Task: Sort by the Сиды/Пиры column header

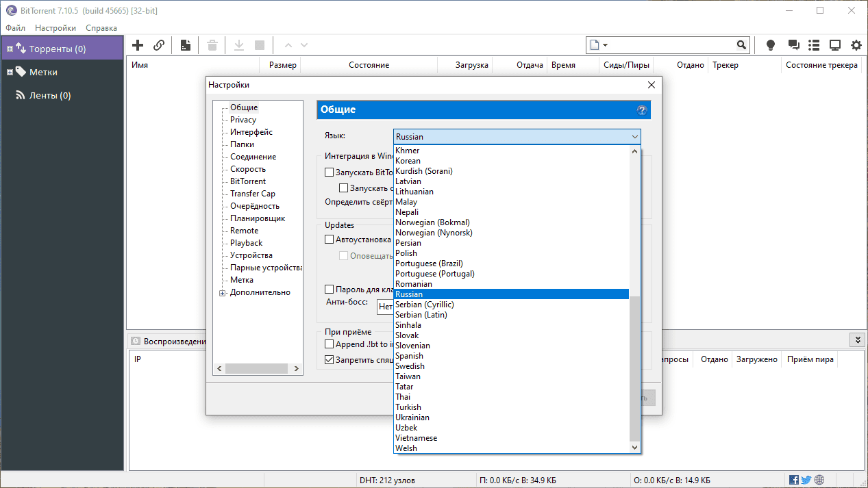Action: click(x=628, y=65)
